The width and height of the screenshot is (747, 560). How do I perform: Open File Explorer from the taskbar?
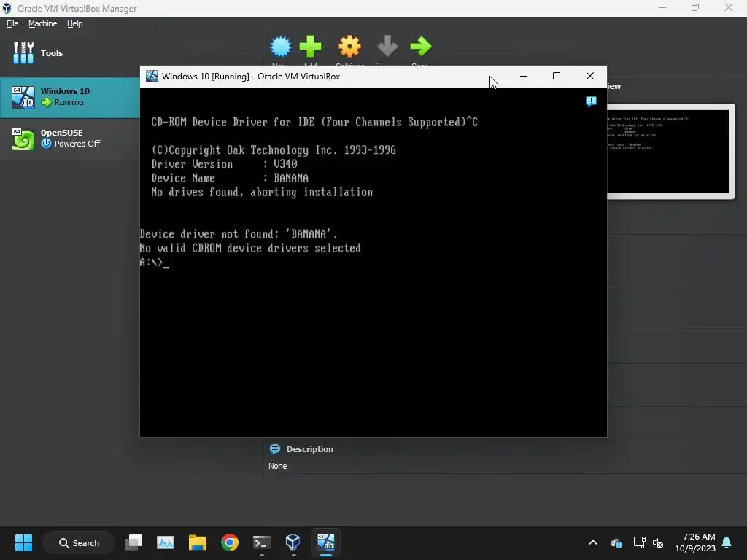tap(197, 542)
